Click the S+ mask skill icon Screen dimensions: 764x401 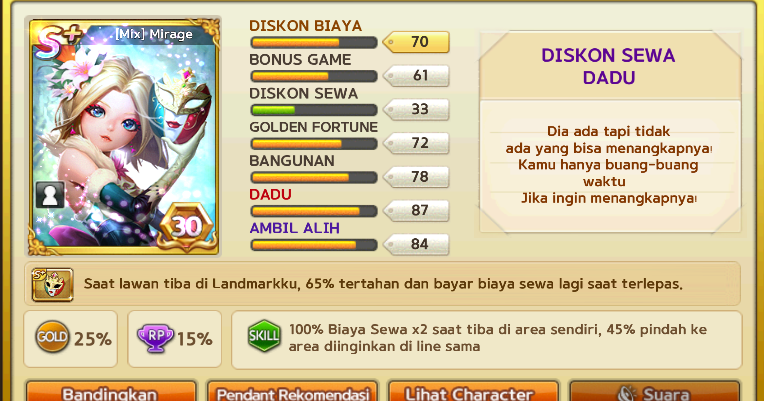(x=53, y=285)
